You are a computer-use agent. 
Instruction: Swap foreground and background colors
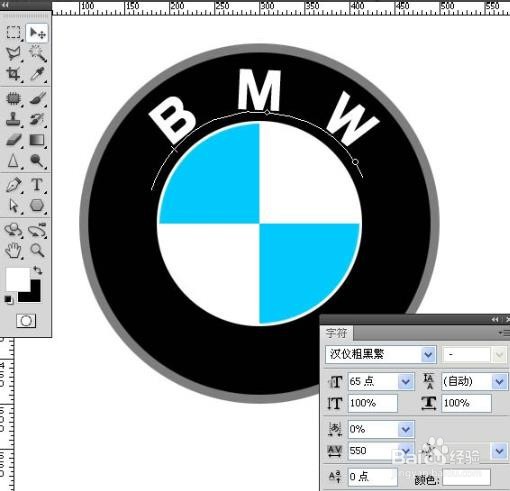pyautogui.click(x=38, y=270)
